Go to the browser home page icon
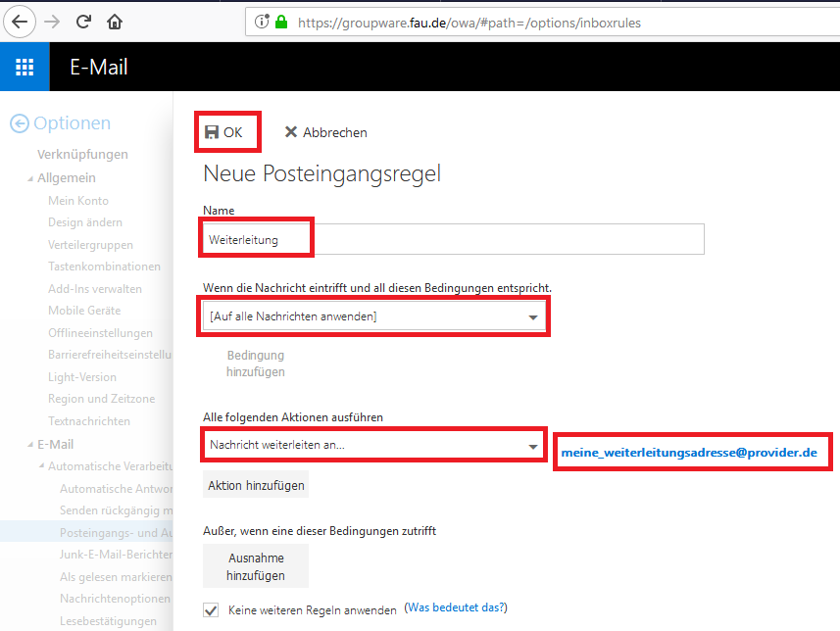Viewport: 840px width, 631px height. 115,22
